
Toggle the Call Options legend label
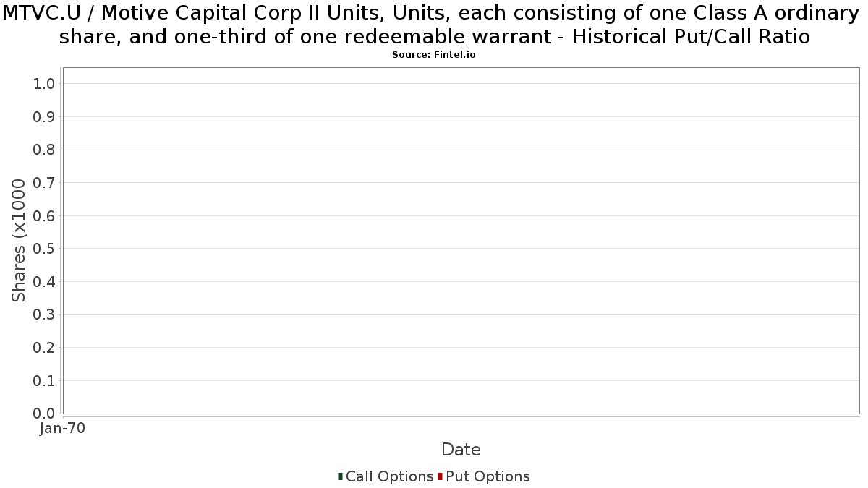tap(390, 476)
